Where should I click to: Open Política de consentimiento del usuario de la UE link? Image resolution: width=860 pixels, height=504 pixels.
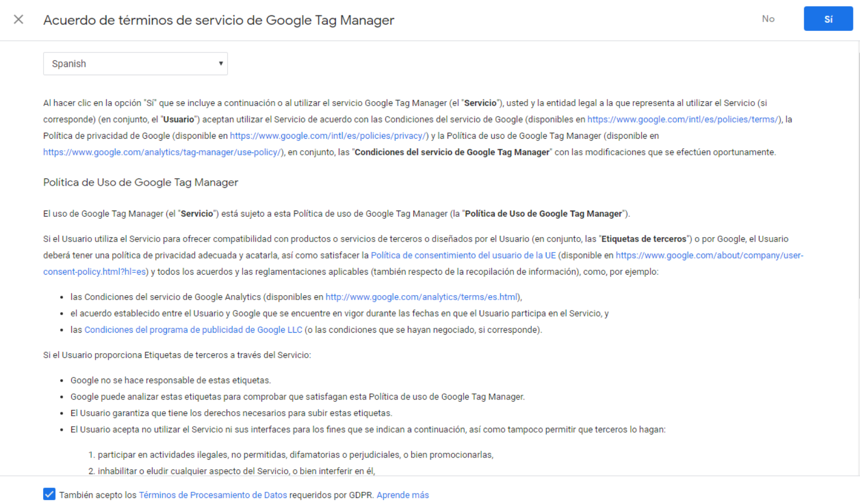point(463,255)
